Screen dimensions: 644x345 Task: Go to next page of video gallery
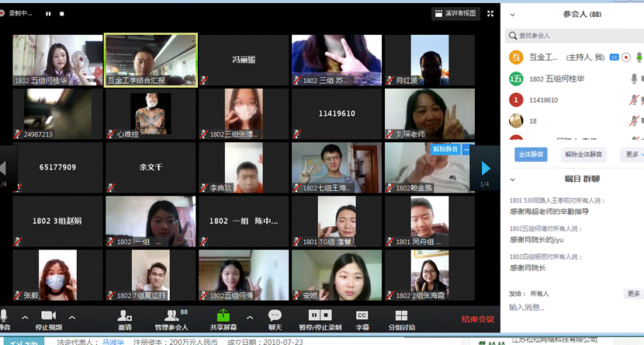tap(486, 168)
